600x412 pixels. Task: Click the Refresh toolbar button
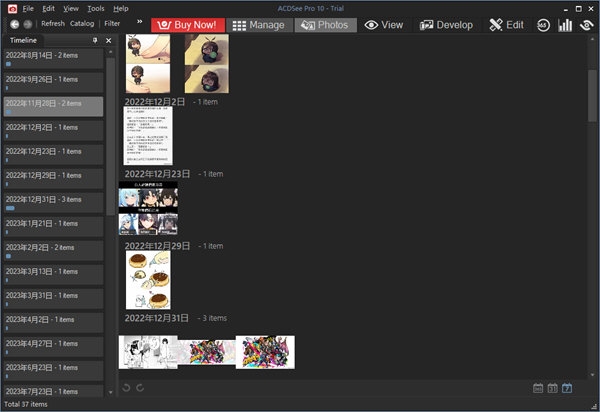[53, 23]
